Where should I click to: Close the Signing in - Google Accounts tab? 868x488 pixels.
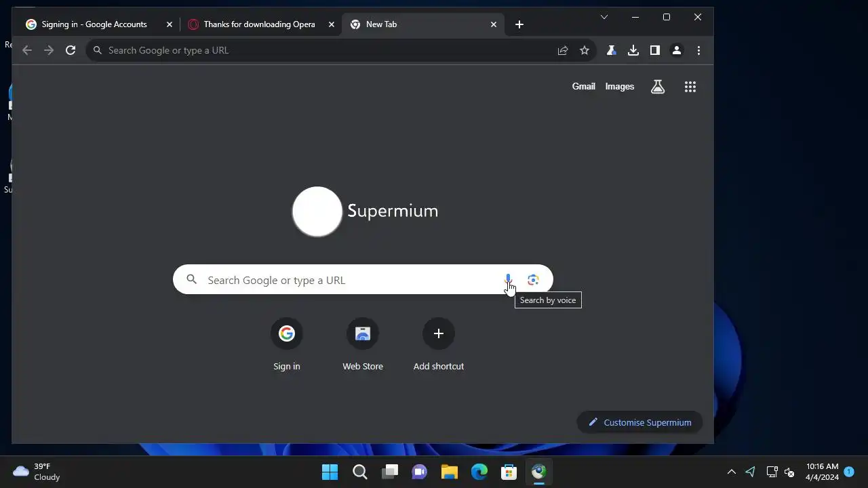point(170,24)
